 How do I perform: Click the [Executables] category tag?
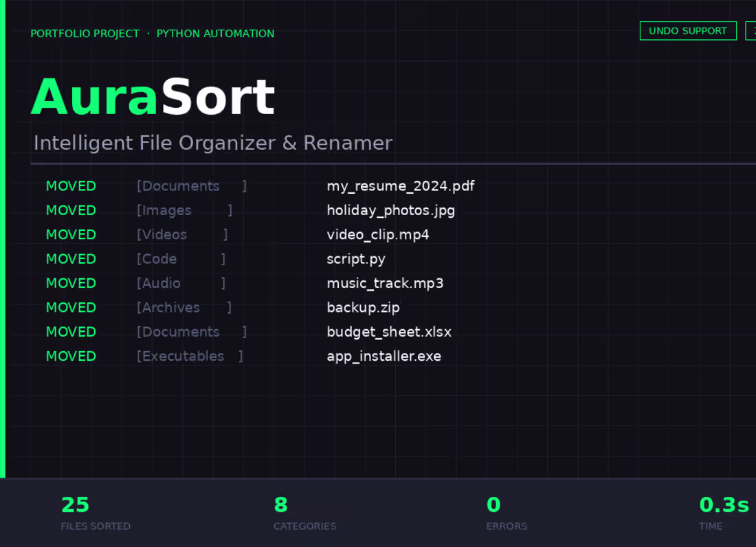pos(190,356)
